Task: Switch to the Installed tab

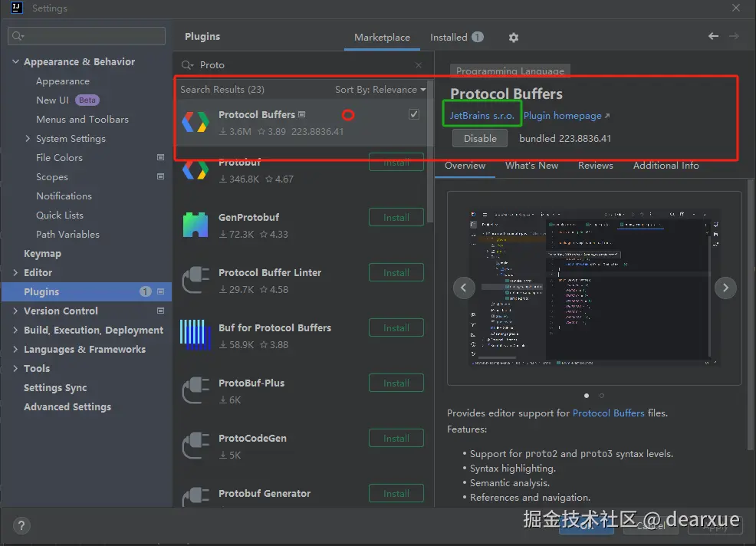Action: [451, 36]
